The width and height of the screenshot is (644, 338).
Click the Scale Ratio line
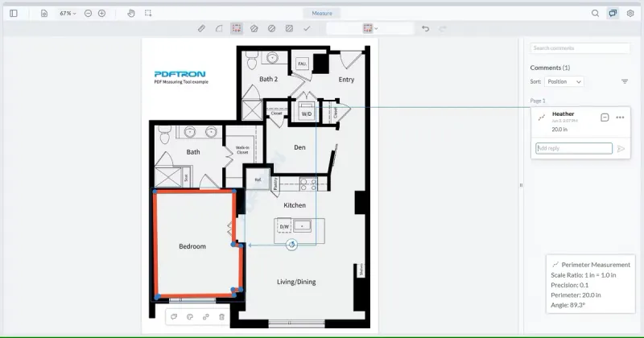pos(583,275)
